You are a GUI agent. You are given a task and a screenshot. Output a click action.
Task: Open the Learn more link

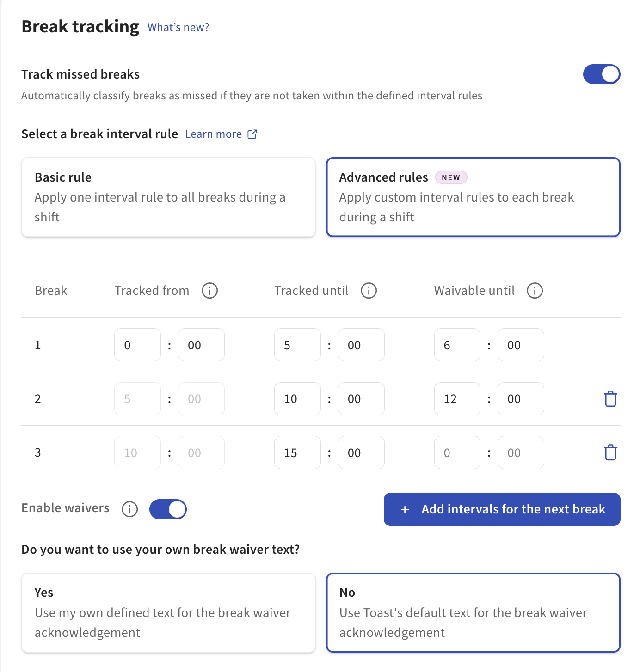213,134
